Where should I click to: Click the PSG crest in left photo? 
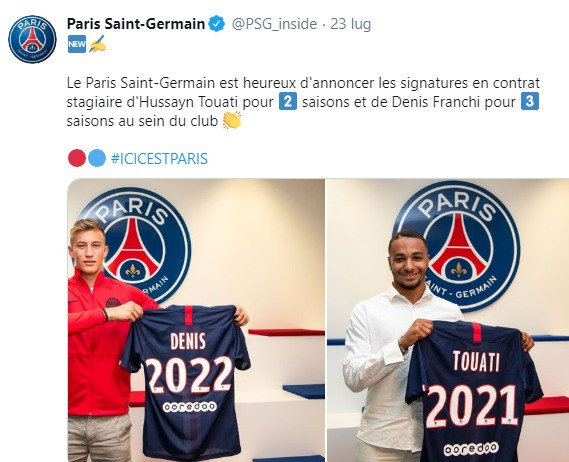click(136, 246)
